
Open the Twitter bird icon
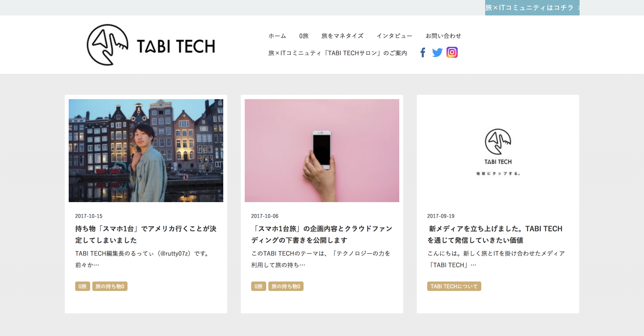437,53
